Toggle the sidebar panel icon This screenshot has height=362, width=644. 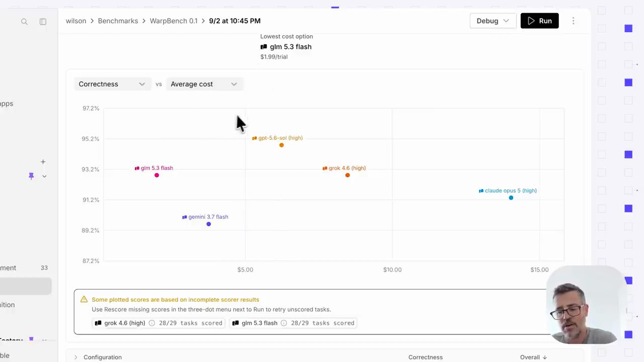click(x=43, y=22)
